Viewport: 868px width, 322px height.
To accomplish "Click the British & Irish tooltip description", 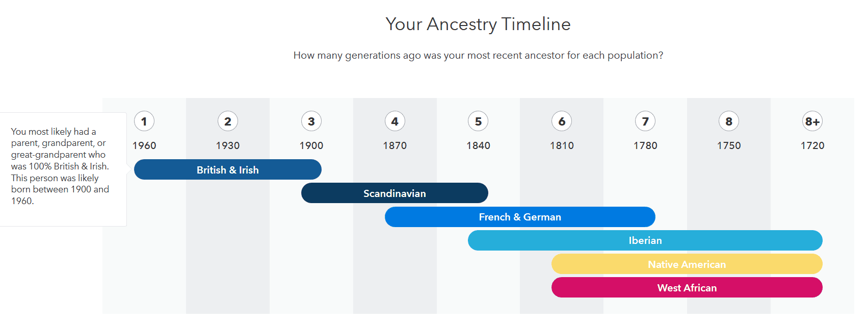I will tap(60, 166).
